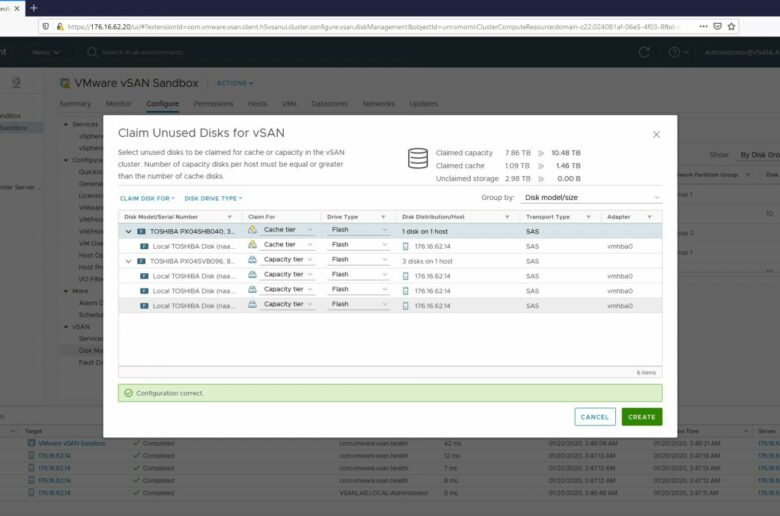Screen dimensions: 780x516
Task: Collapse the TOSHIBA PX04SVB096 disk group
Action: [128, 261]
